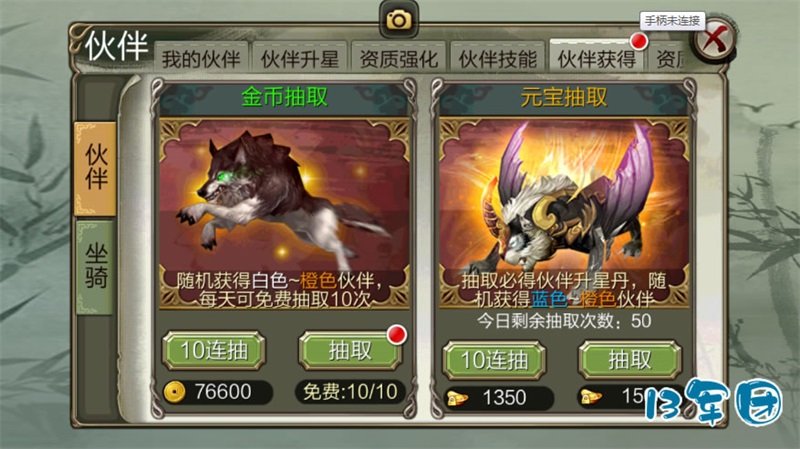Screen dimensions: 800x449
Task: Switch to the 我的伙伴 tab
Action: tap(201, 58)
